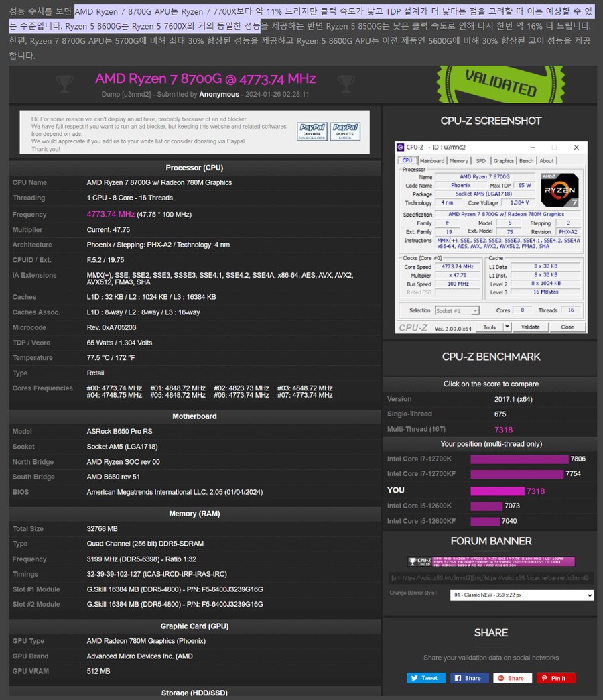Viewport: 603px width, 700px height.
Task: Click the Validate button in CPU-Z
Action: [x=530, y=327]
